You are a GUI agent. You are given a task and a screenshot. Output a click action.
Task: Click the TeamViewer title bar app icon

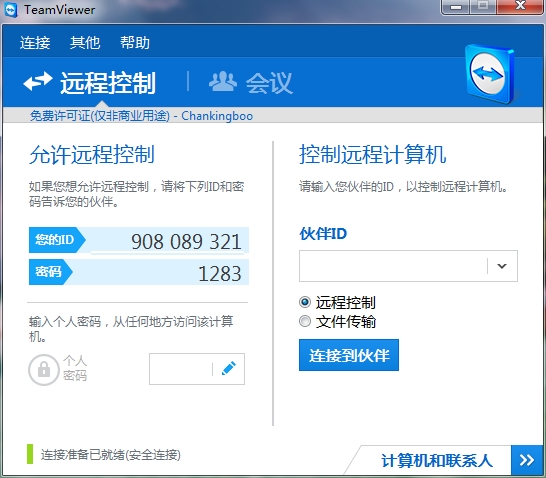coord(11,10)
